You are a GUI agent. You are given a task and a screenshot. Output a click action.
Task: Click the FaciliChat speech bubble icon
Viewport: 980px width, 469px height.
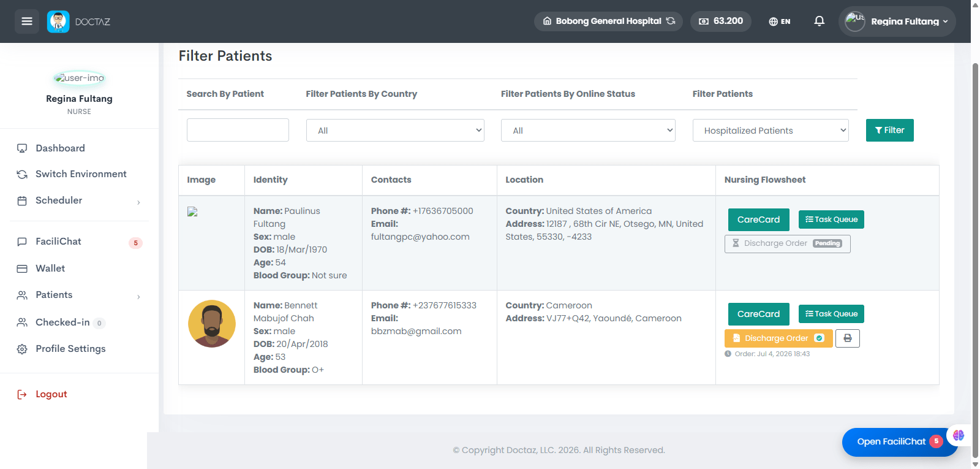click(x=22, y=242)
